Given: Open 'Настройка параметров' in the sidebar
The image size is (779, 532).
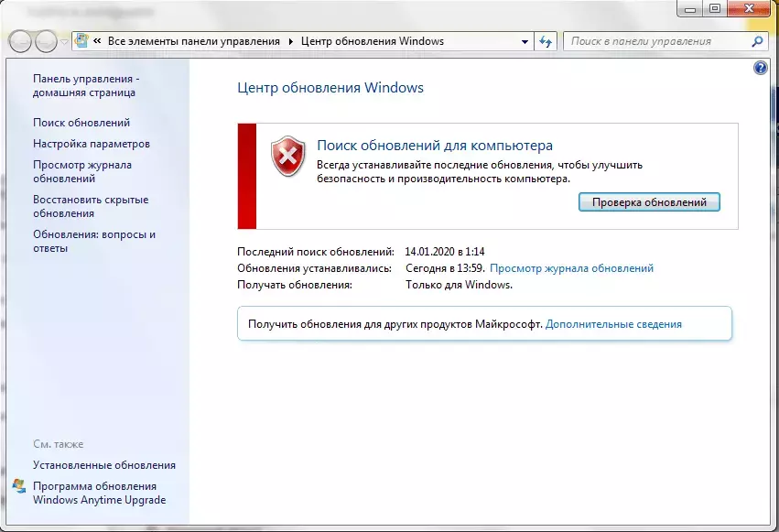Looking at the screenshot, I should 92,144.
